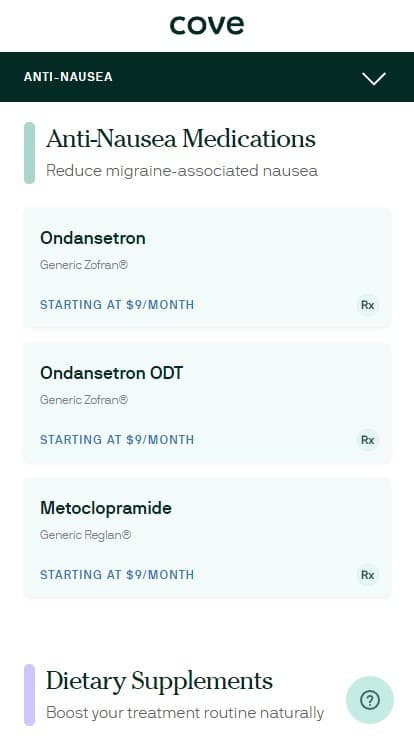Image resolution: width=414 pixels, height=736 pixels.
Task: Open the Metoclopramide product title
Action: (x=106, y=508)
